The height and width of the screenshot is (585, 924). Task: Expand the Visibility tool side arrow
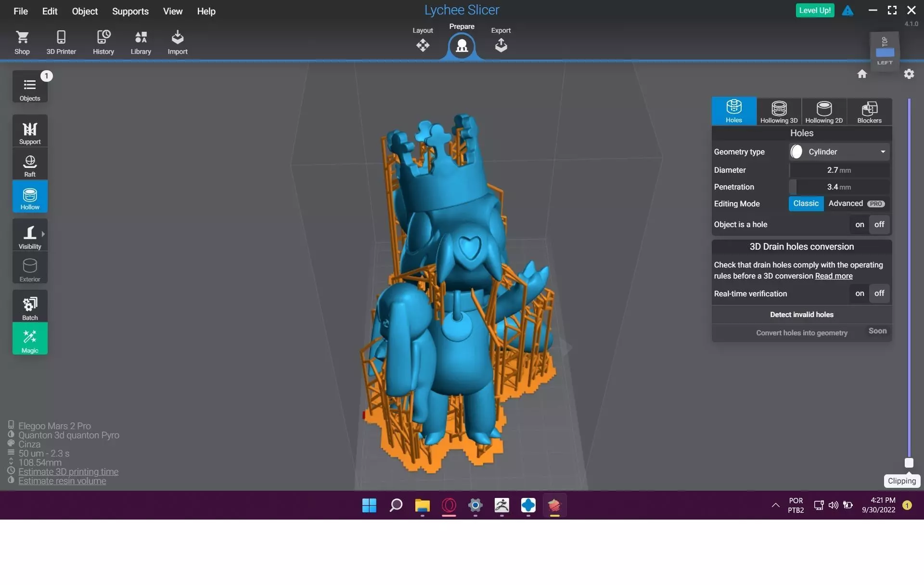pyautogui.click(x=43, y=234)
